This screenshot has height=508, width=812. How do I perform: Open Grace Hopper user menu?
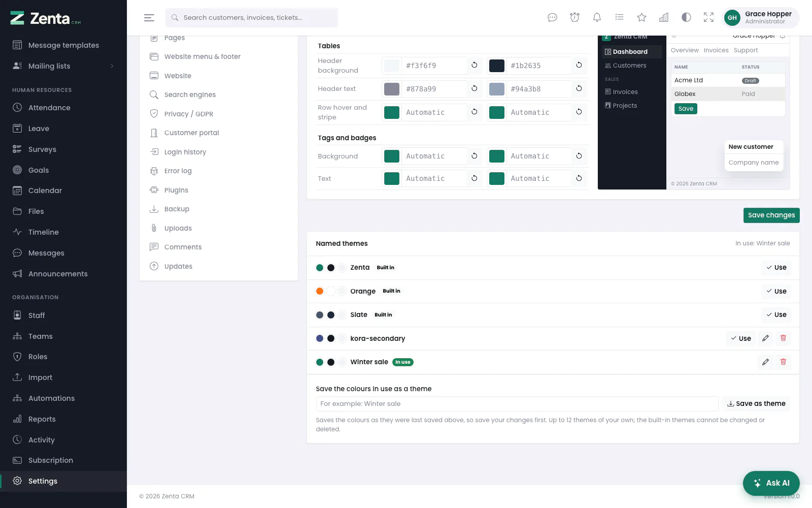pos(760,18)
